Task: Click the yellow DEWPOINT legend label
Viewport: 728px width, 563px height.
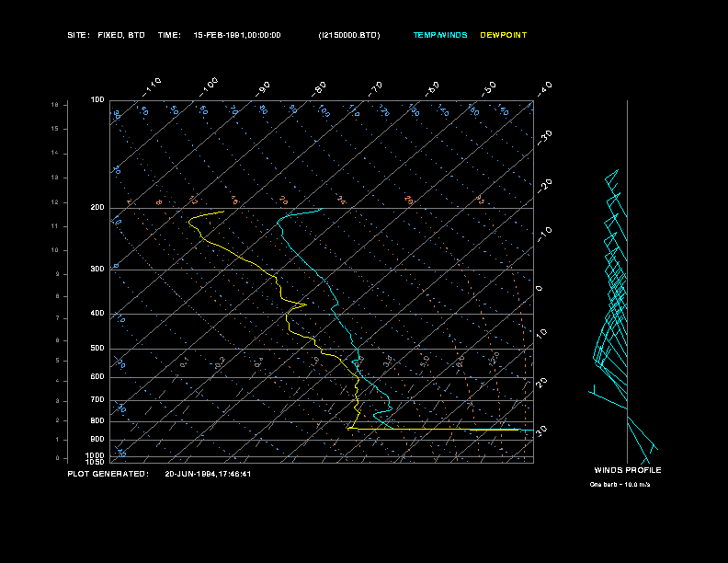Action: (504, 35)
